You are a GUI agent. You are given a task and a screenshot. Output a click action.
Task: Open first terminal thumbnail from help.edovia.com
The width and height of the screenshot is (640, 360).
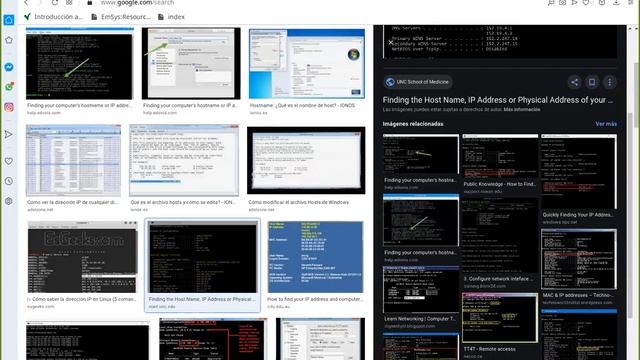pos(80,63)
